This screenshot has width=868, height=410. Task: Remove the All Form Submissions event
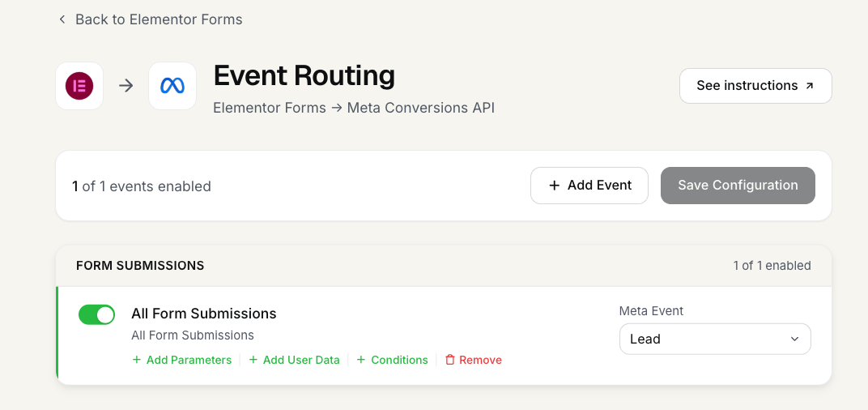pos(474,360)
